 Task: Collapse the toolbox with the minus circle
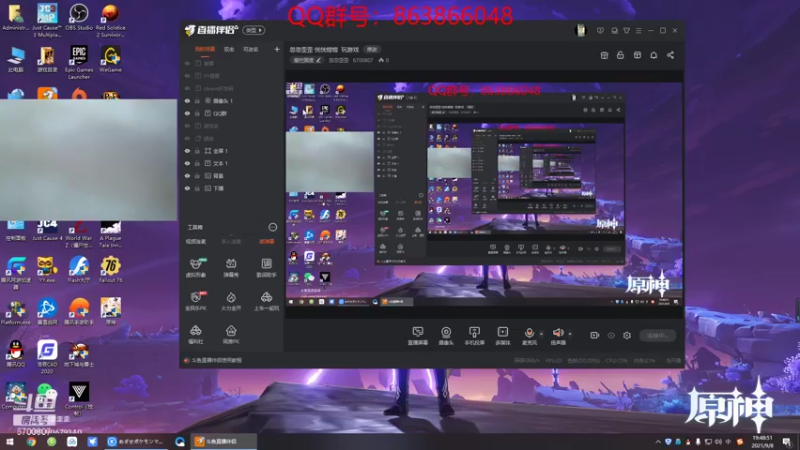(x=273, y=227)
